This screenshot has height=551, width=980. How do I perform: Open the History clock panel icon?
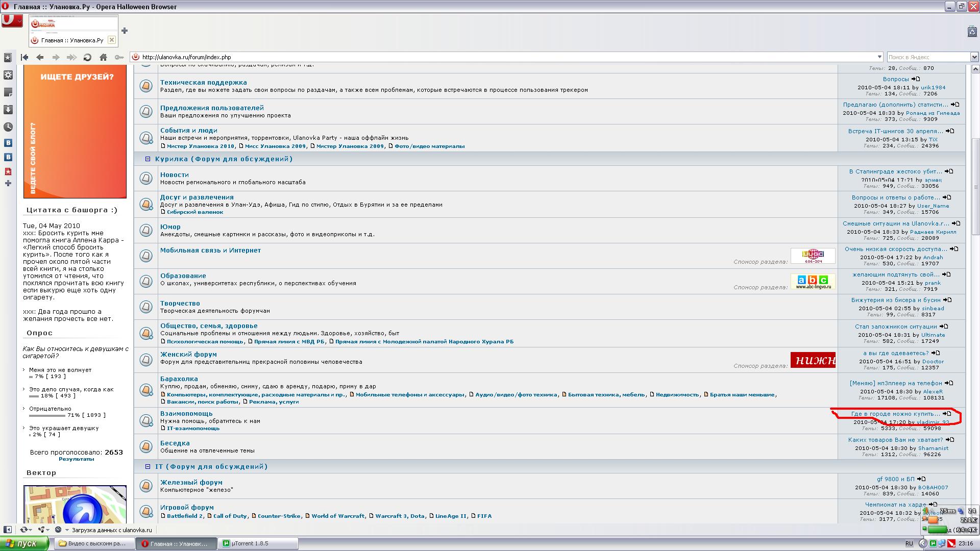click(x=8, y=127)
